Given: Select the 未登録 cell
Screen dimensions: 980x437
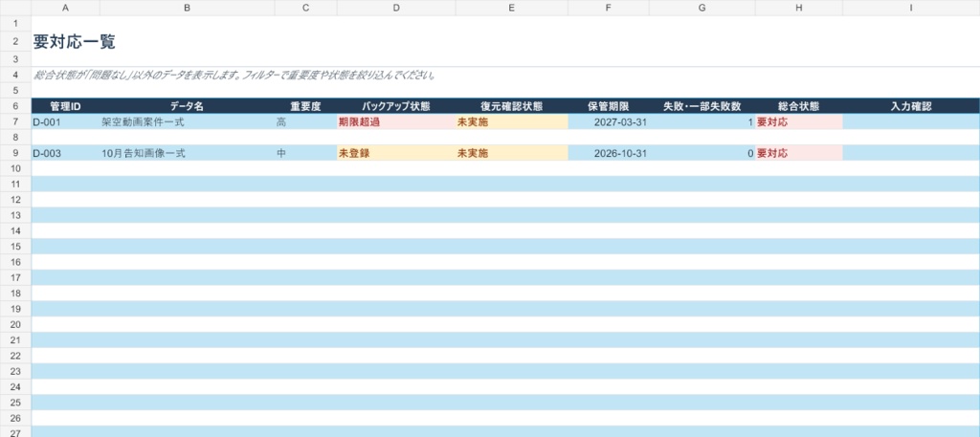Looking at the screenshot, I should [396, 153].
